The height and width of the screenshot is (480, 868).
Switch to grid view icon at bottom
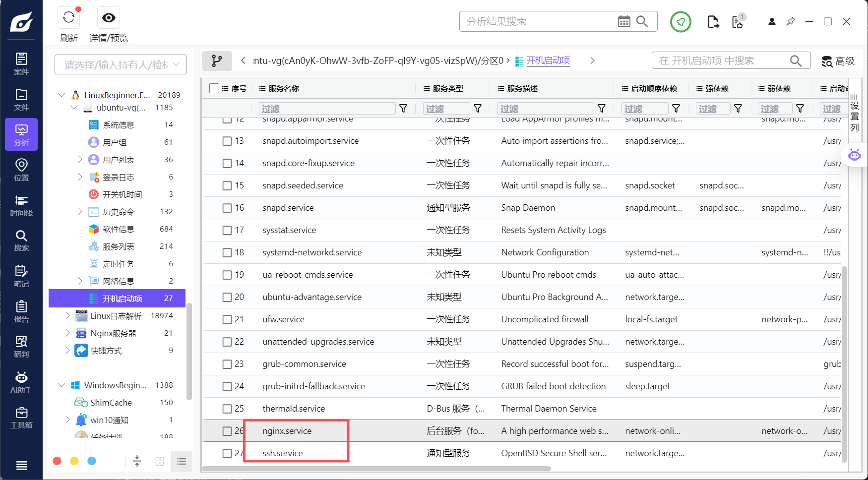point(159,461)
